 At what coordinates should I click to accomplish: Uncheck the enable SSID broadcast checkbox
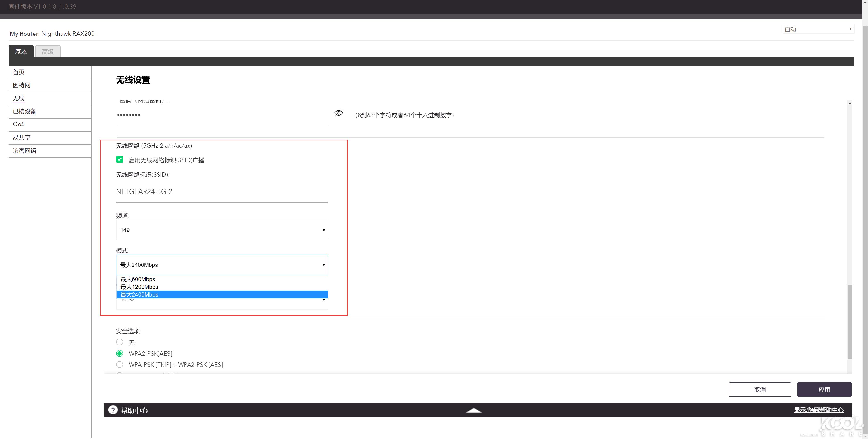pos(120,160)
